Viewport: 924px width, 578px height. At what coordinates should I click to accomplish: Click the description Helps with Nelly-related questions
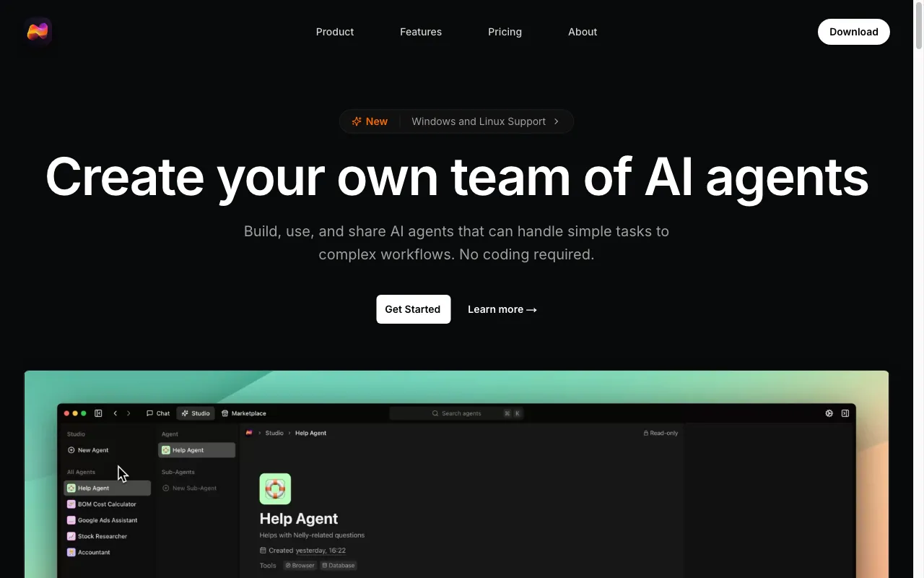click(x=312, y=535)
